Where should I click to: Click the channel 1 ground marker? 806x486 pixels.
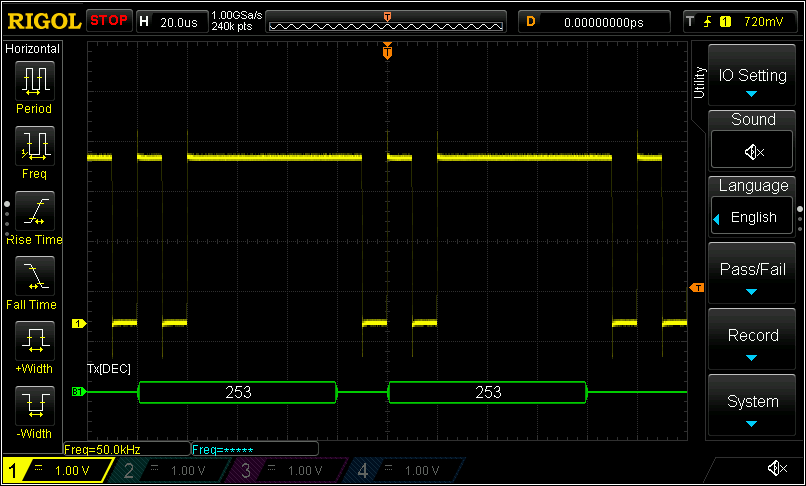pos(79,323)
